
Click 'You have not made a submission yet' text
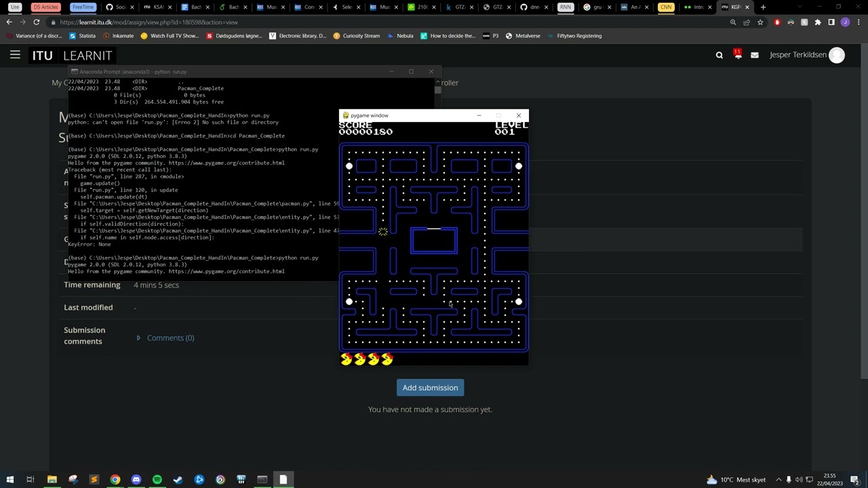[x=430, y=409]
